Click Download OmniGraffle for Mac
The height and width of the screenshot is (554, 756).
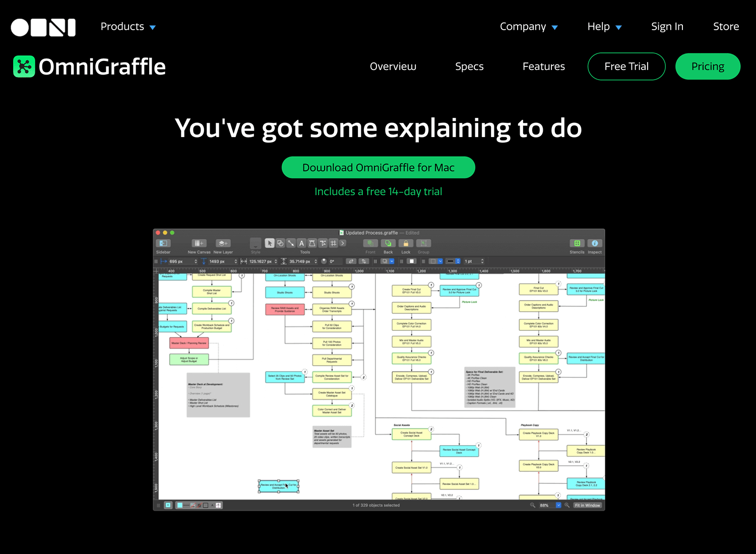379,168
